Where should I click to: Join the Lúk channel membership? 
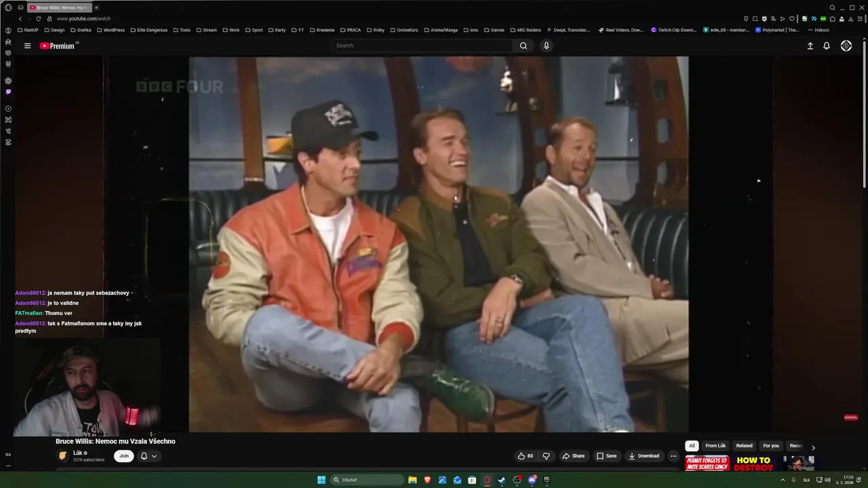click(x=123, y=456)
